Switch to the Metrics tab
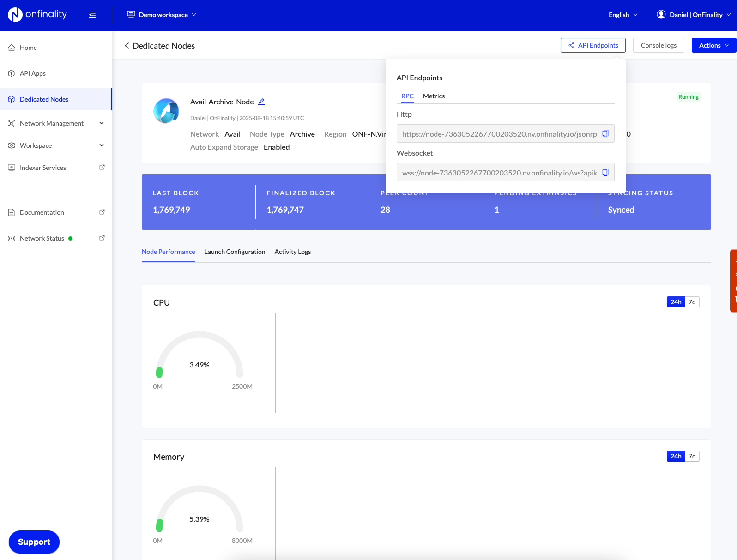The height and width of the screenshot is (560, 737). pyautogui.click(x=434, y=96)
